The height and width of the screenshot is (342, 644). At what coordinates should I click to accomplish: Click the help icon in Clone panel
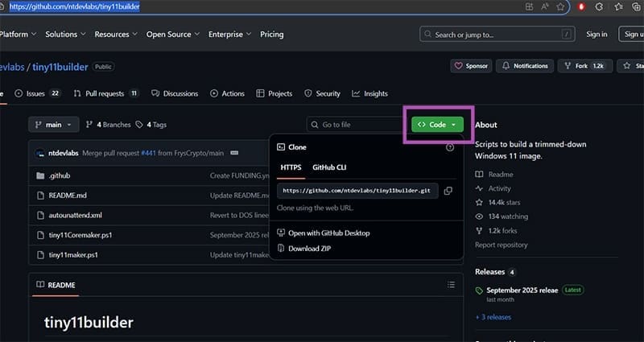tap(450, 147)
